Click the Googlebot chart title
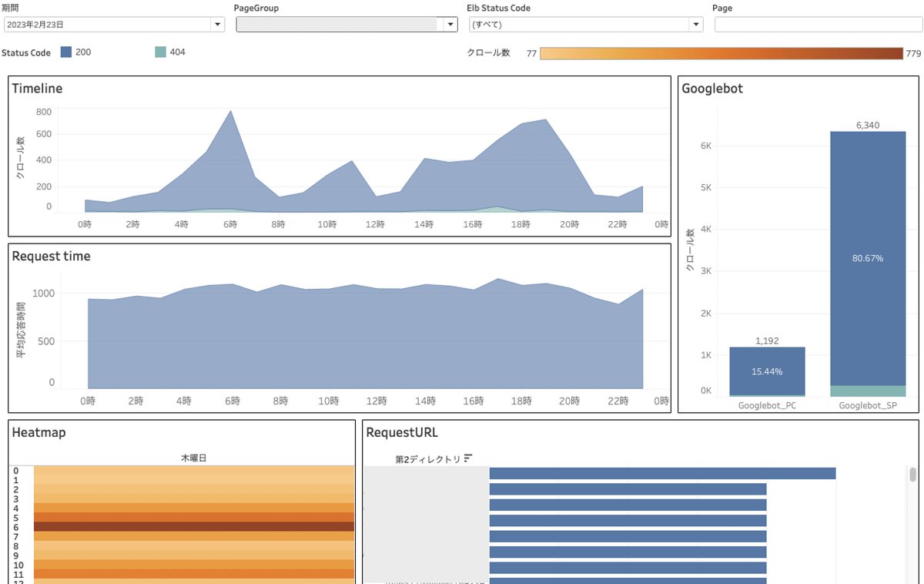This screenshot has width=924, height=584. tap(712, 89)
